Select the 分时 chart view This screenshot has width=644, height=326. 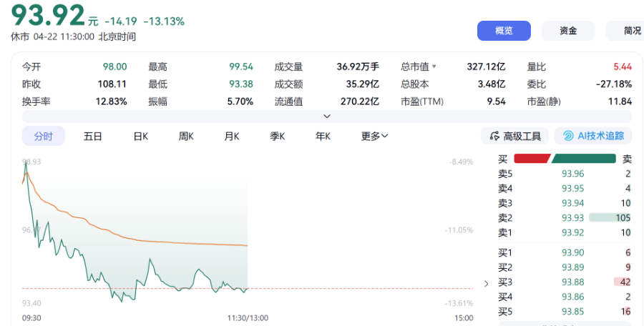click(44, 136)
